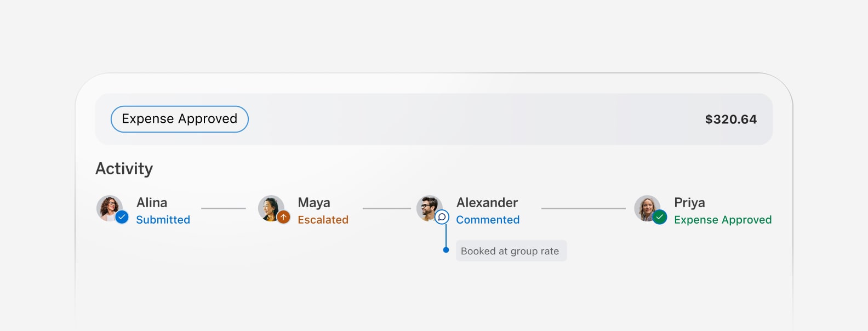
Task: Click the Booked at group rate comment
Action: 511,251
